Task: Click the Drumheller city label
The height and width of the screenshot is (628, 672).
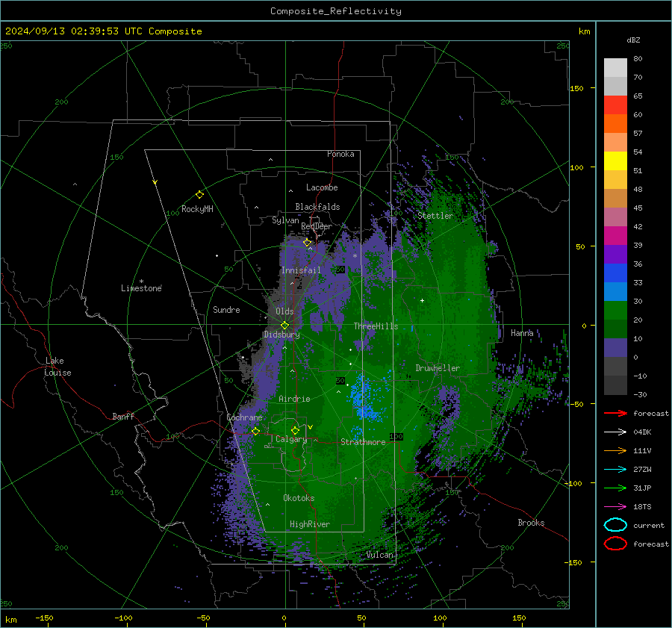Action: [438, 368]
